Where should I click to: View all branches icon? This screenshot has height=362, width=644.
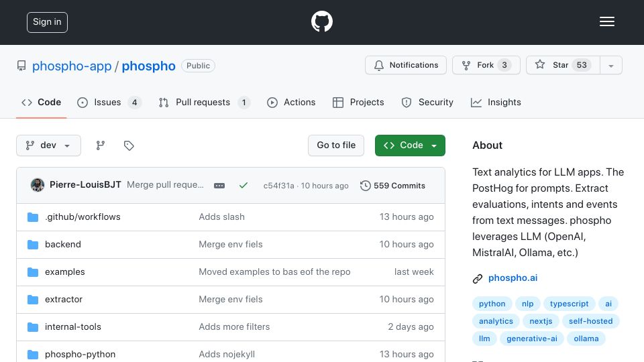click(100, 145)
